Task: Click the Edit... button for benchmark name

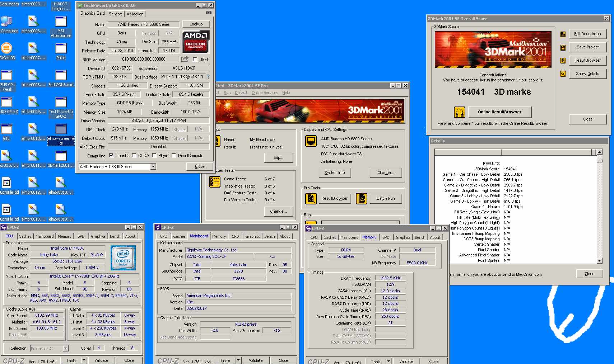Action: (x=278, y=157)
